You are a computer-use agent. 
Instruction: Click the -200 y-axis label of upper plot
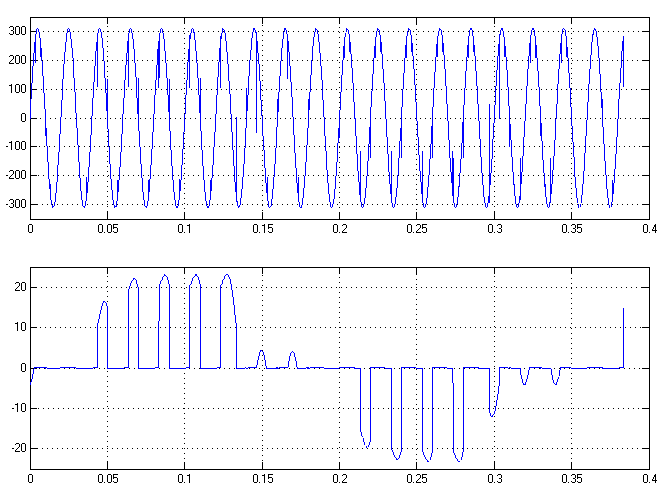pos(16,175)
